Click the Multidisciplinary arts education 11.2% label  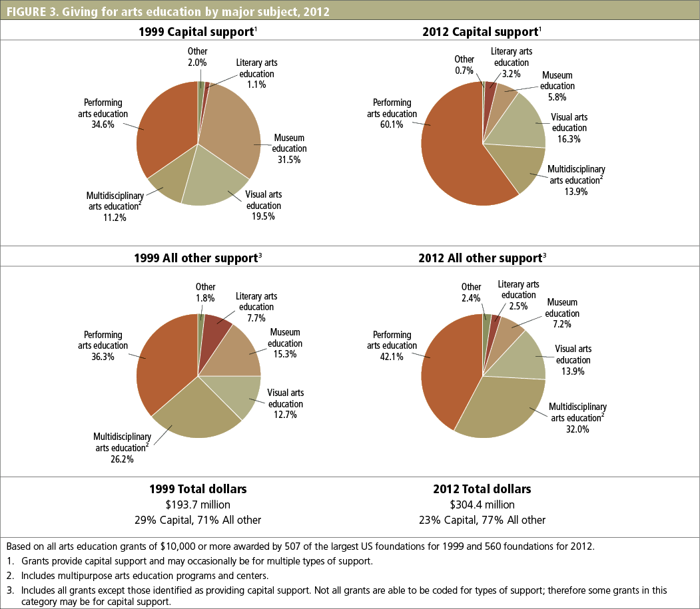coord(115,206)
